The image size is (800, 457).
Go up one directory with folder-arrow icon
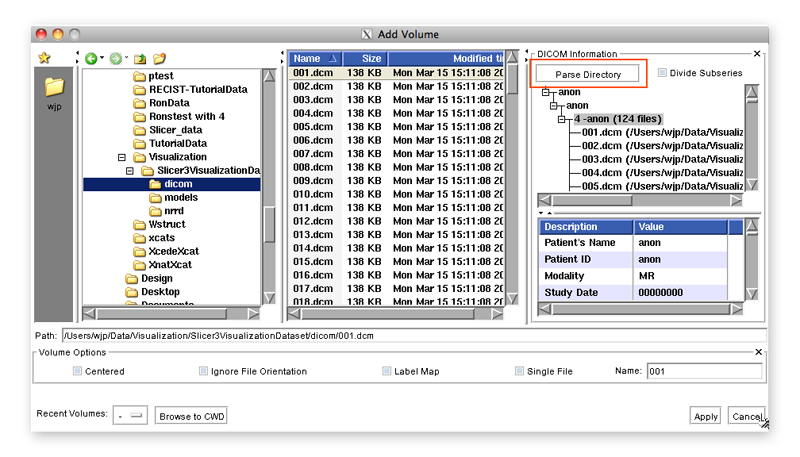point(140,59)
